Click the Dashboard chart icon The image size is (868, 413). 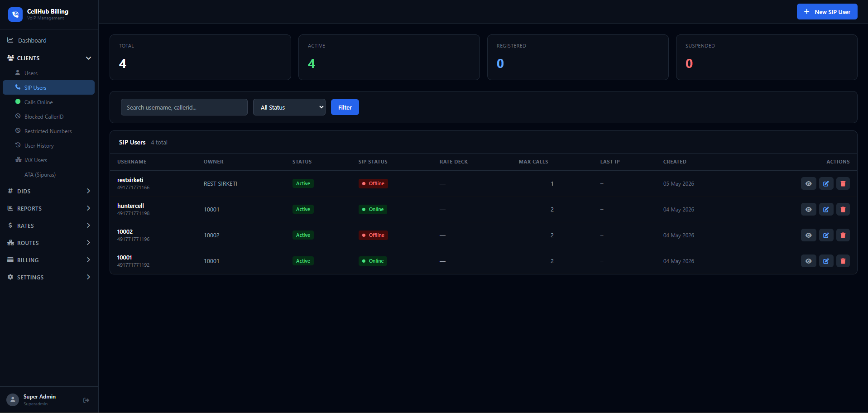pyautogui.click(x=10, y=40)
